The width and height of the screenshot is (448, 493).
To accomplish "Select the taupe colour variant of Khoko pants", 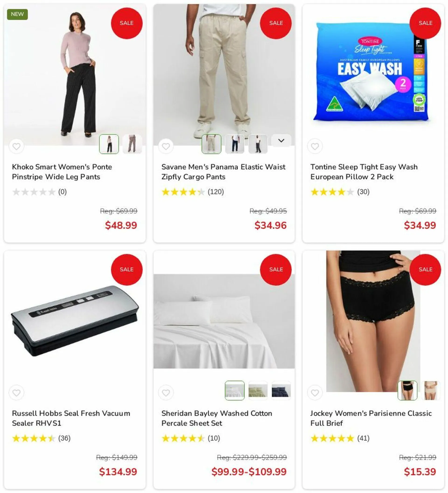I will tap(132, 144).
